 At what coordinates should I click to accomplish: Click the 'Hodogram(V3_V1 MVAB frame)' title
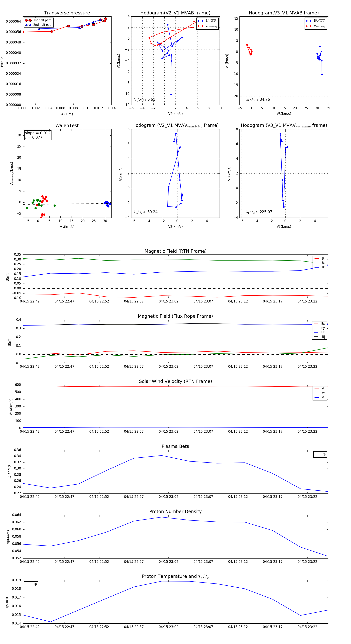pos(284,13)
